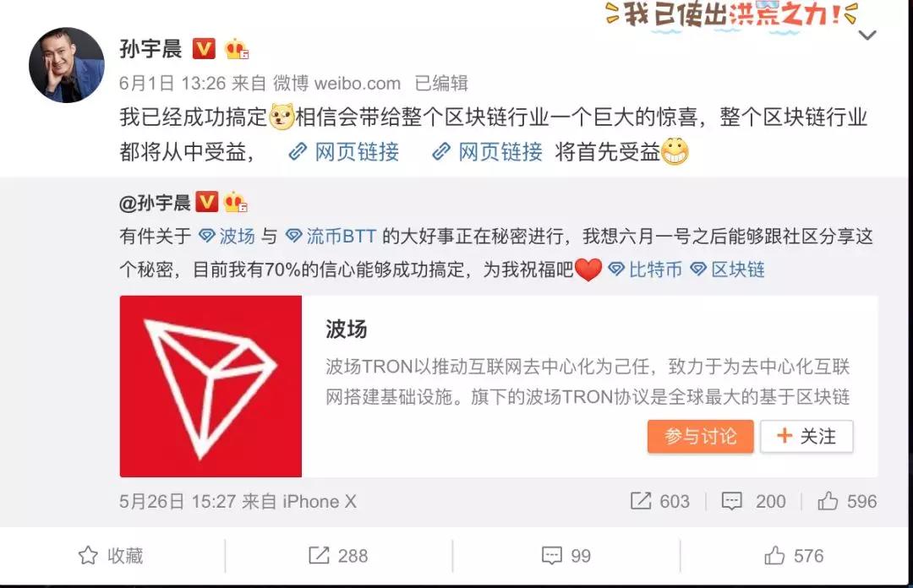Screen dimensions: 913x588
Task: Open the second 网页链接 link
Action: [488, 151]
